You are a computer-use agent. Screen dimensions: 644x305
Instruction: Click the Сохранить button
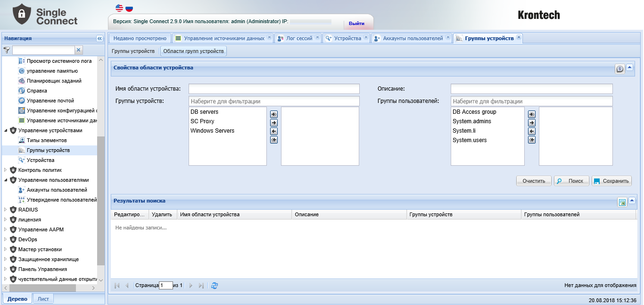point(611,181)
